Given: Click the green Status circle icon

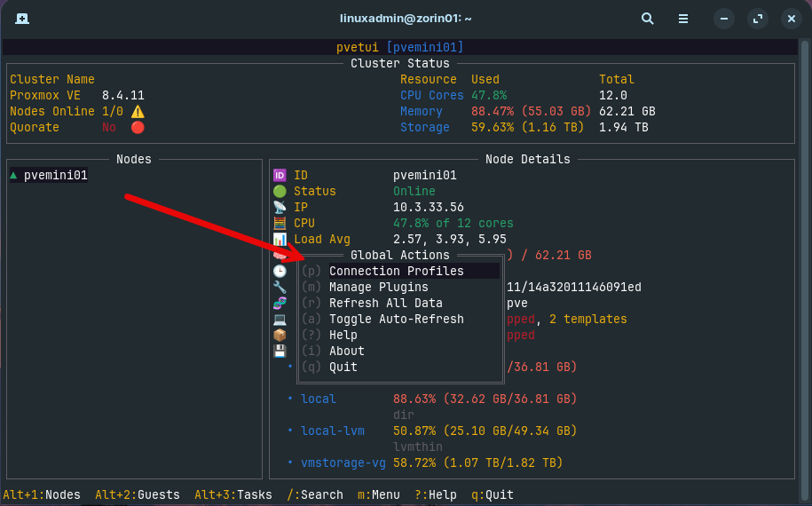Looking at the screenshot, I should 280,192.
